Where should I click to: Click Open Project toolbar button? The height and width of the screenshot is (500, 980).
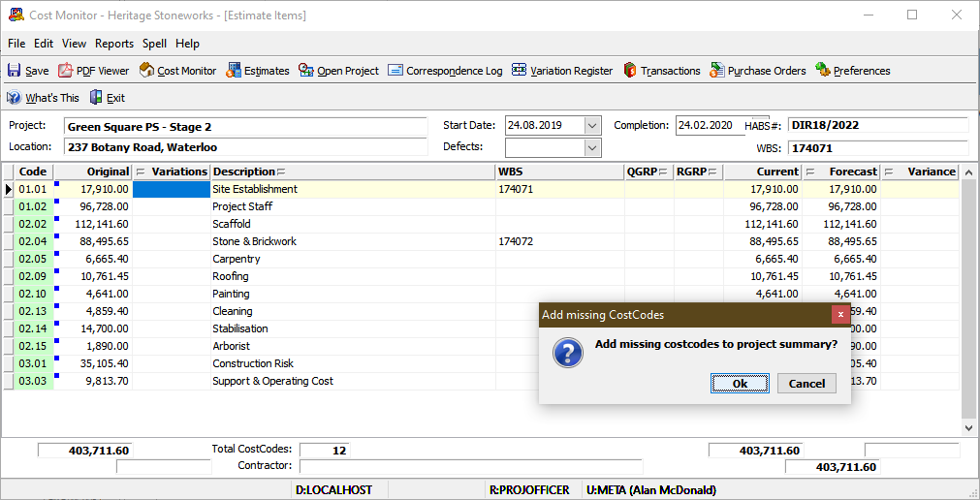pyautogui.click(x=338, y=71)
